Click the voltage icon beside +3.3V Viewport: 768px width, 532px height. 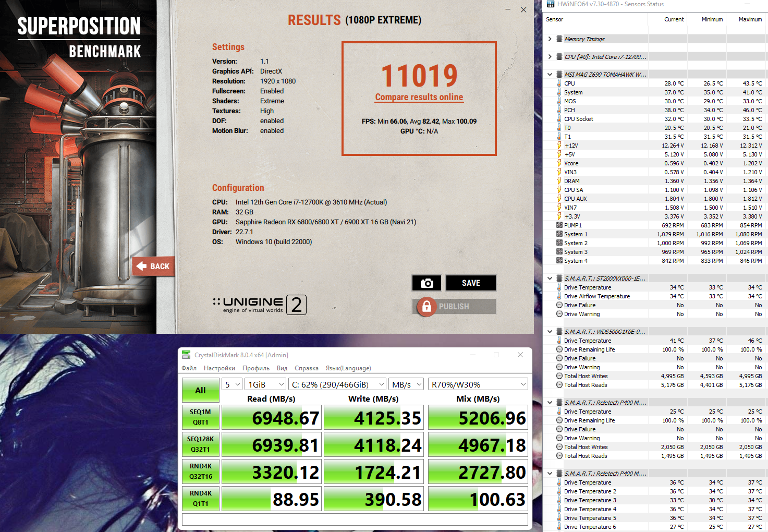[559, 216]
